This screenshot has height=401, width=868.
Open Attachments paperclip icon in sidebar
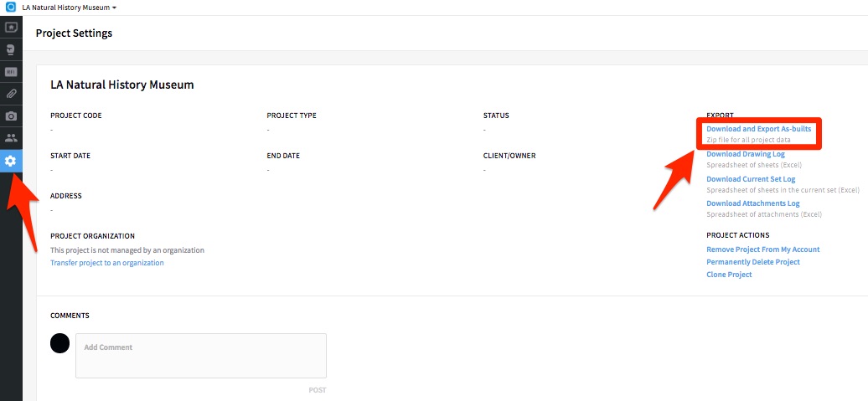pyautogui.click(x=11, y=94)
